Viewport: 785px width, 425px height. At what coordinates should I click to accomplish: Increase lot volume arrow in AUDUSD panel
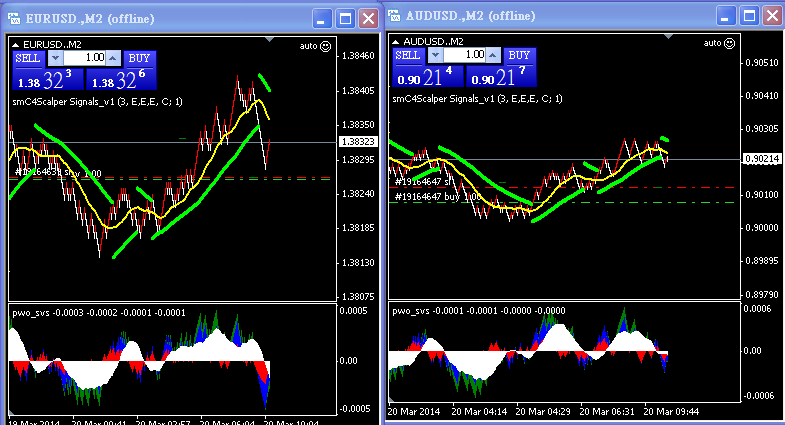pos(493,55)
